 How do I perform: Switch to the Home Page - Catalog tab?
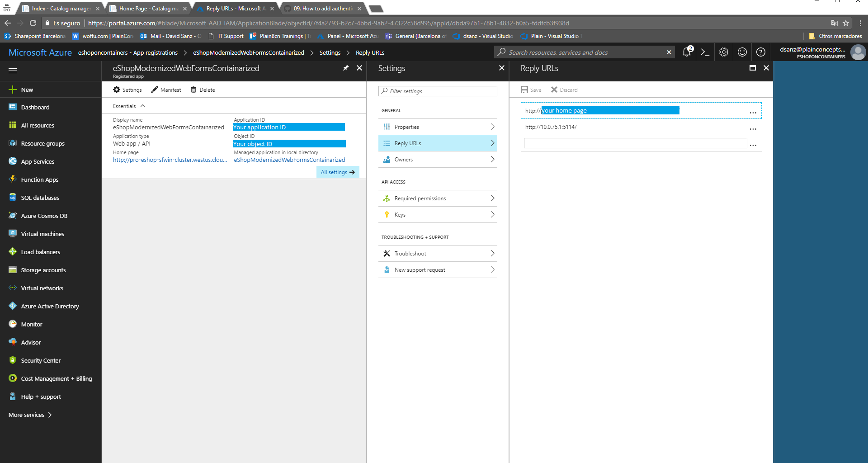(148, 8)
